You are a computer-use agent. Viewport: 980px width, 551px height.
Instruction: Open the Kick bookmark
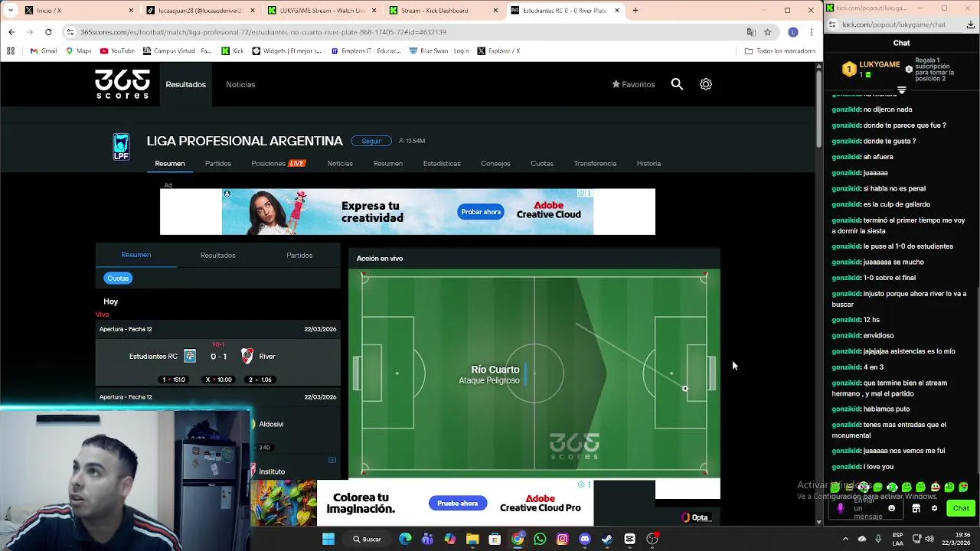point(233,51)
